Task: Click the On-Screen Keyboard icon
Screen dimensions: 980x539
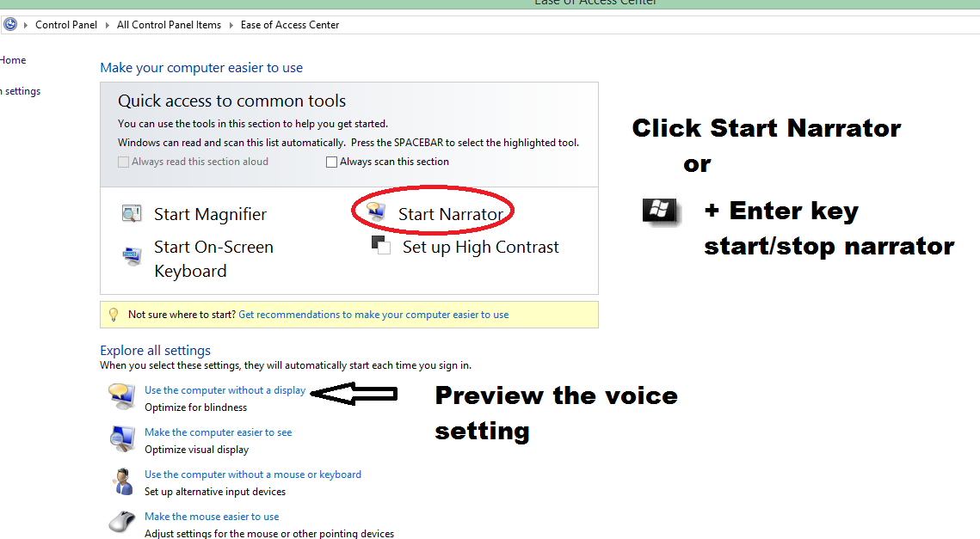Action: click(132, 255)
